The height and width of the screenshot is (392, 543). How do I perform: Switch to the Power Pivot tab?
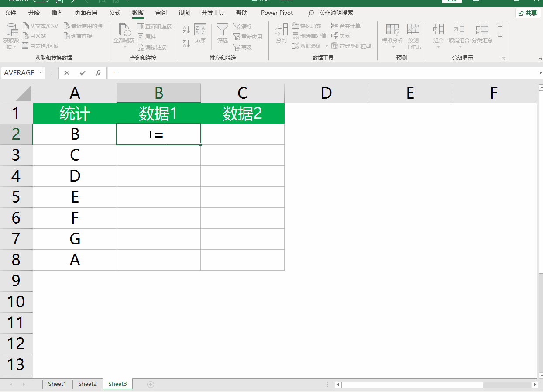[277, 13]
